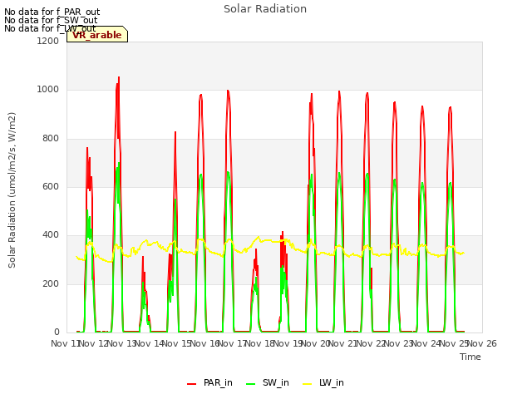Click the 1000 y-axis tick label
The width and height of the screenshot is (532, 399).
pos(48,90)
